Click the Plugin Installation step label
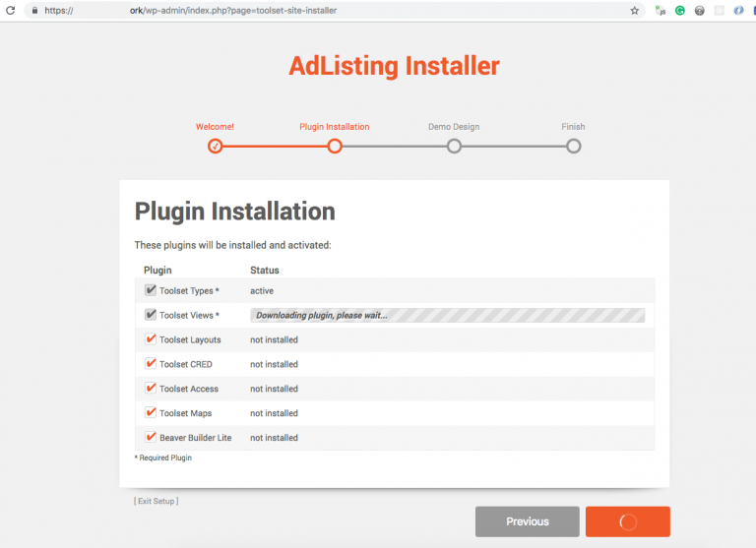 tap(335, 127)
